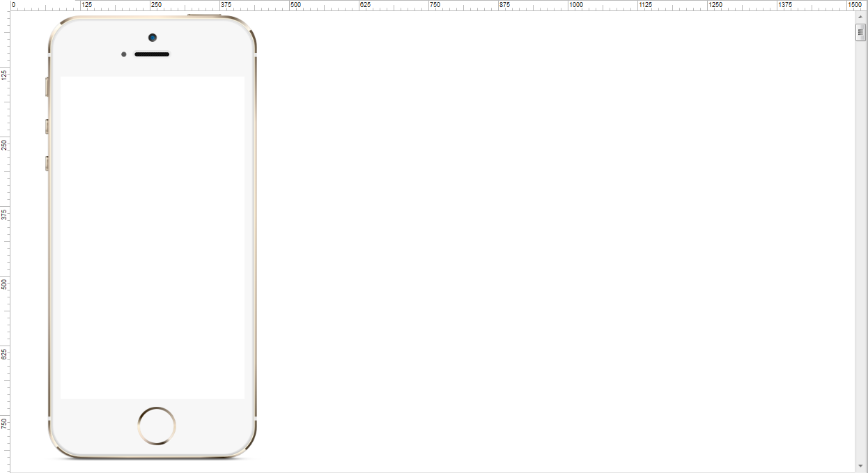Click the 1250 mark on horizontal ruler
Image resolution: width=868 pixels, height=473 pixels.
pos(716,5)
